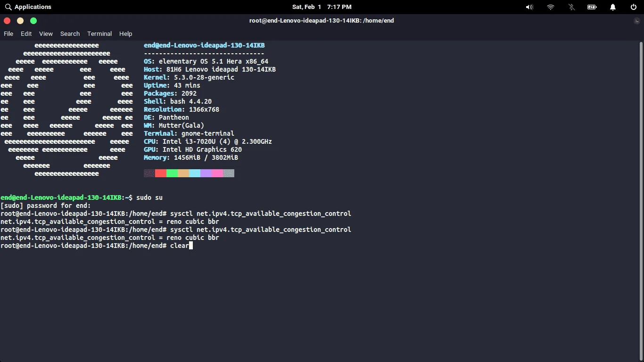Screen dimensions: 644x362
Task: Click the 'Resolution: 1366x768' line
Action: pos(182,109)
